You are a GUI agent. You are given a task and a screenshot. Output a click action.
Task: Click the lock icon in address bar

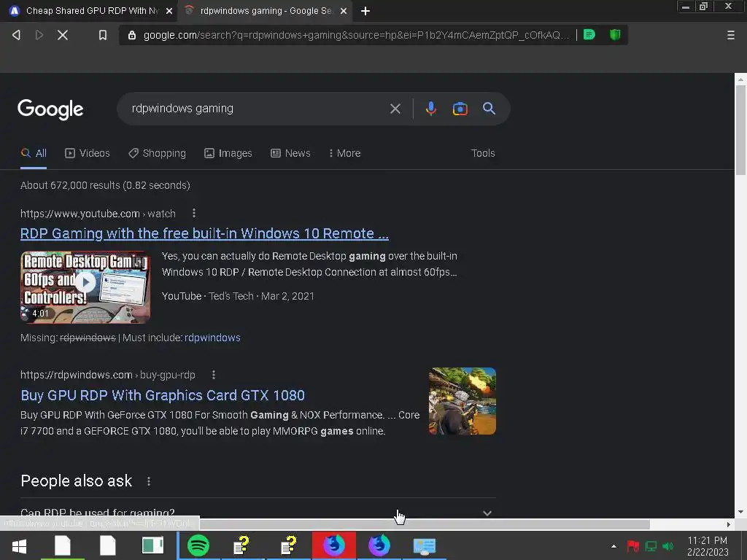(132, 35)
